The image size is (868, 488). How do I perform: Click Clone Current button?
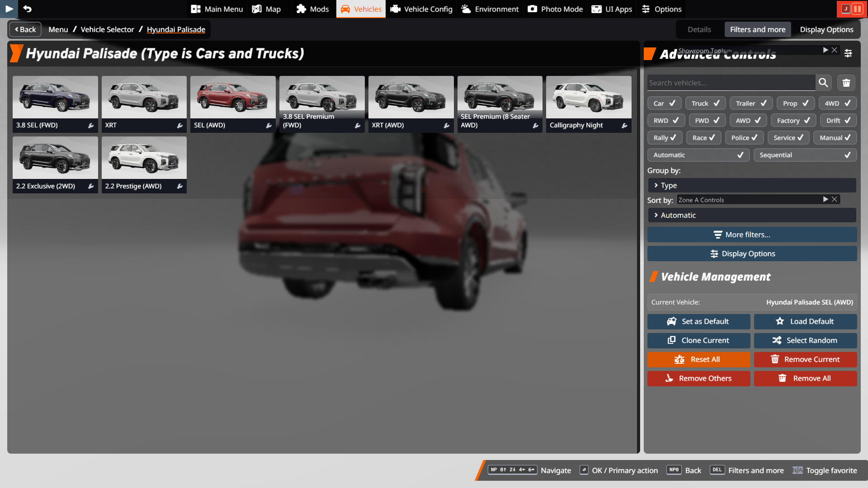pos(698,340)
